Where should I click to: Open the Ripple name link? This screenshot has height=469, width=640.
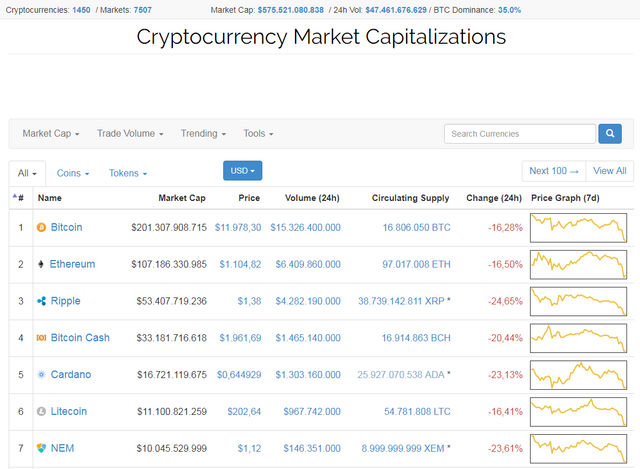click(x=65, y=301)
